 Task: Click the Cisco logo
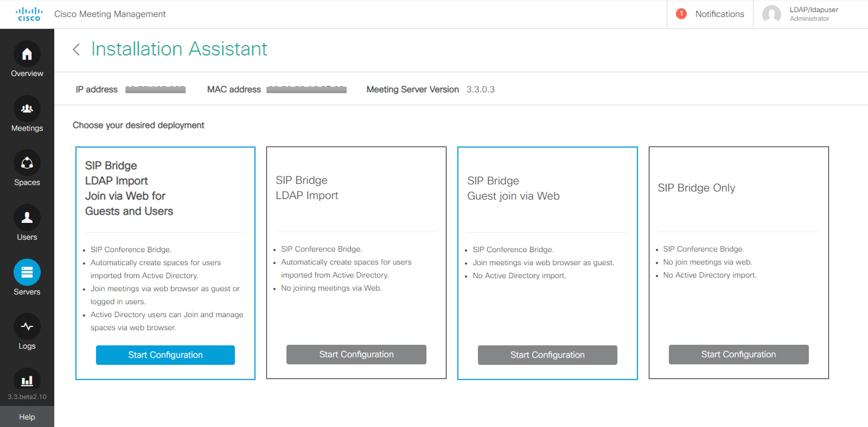(29, 14)
